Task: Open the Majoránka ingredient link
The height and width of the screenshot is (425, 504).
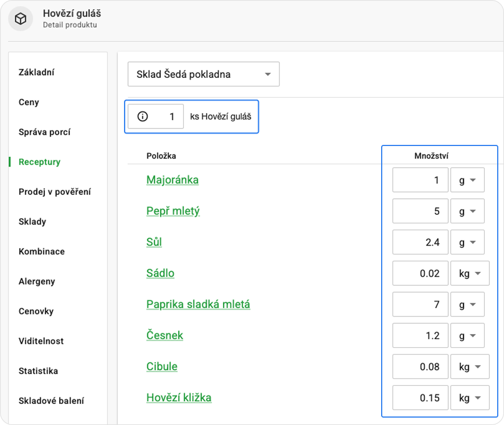Action: [172, 180]
